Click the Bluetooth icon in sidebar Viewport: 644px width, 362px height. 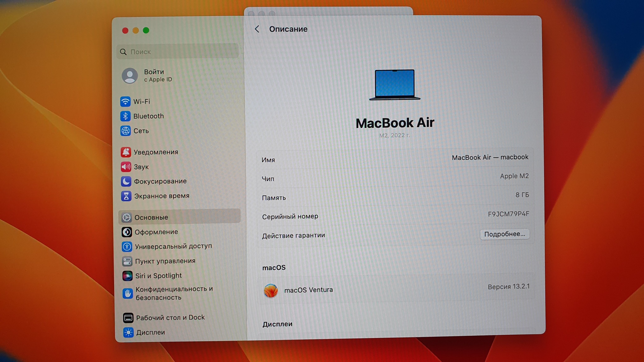(125, 116)
